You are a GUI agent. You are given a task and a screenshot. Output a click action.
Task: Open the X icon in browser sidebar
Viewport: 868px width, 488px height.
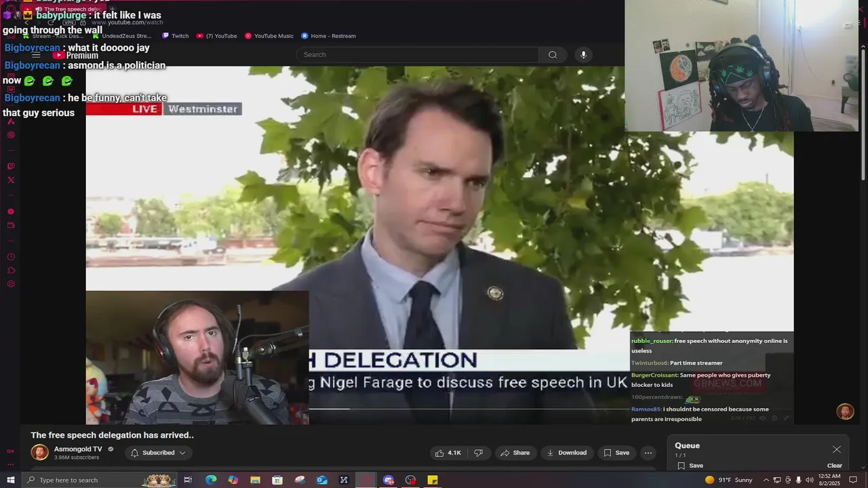pos(11,180)
